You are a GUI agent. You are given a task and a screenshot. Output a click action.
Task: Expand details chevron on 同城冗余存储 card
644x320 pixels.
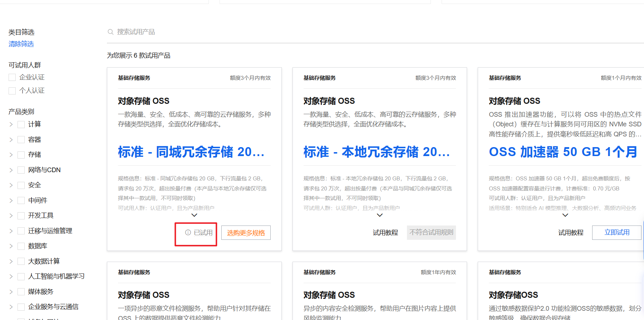click(194, 215)
